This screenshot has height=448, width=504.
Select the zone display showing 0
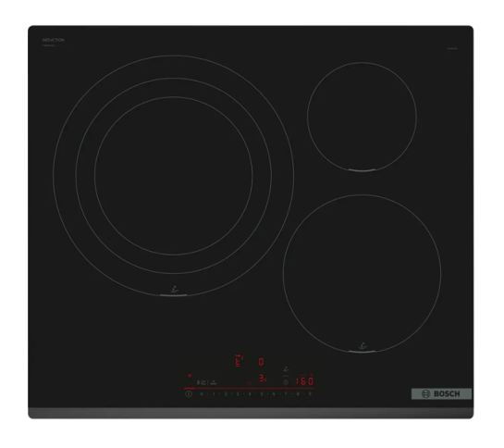click(261, 362)
